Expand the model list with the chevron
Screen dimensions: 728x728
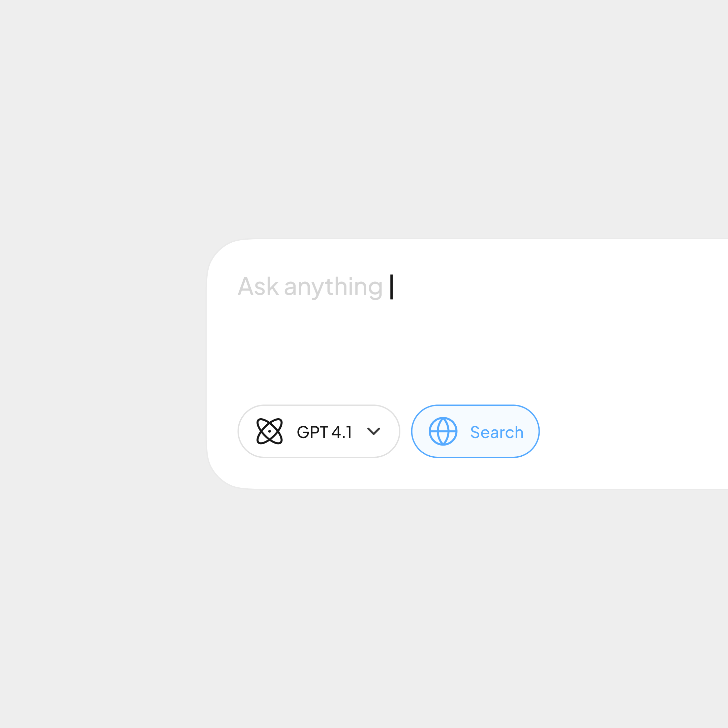coord(374,432)
